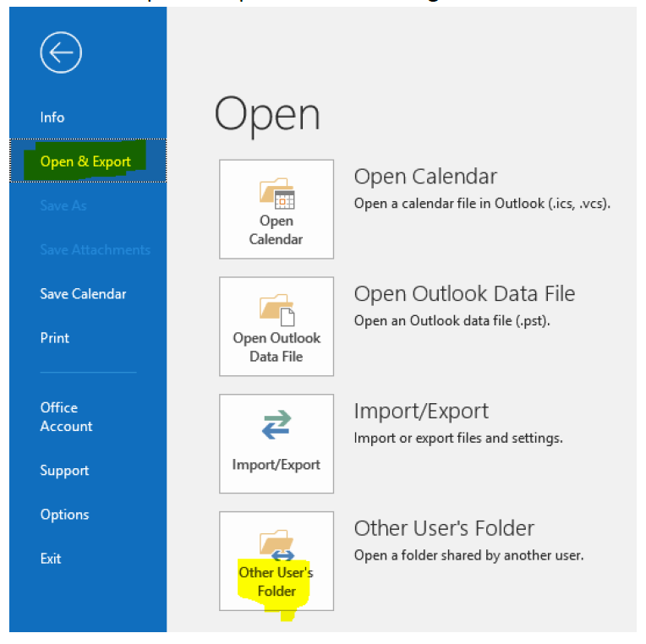Select Open & Export in sidebar

click(x=88, y=161)
